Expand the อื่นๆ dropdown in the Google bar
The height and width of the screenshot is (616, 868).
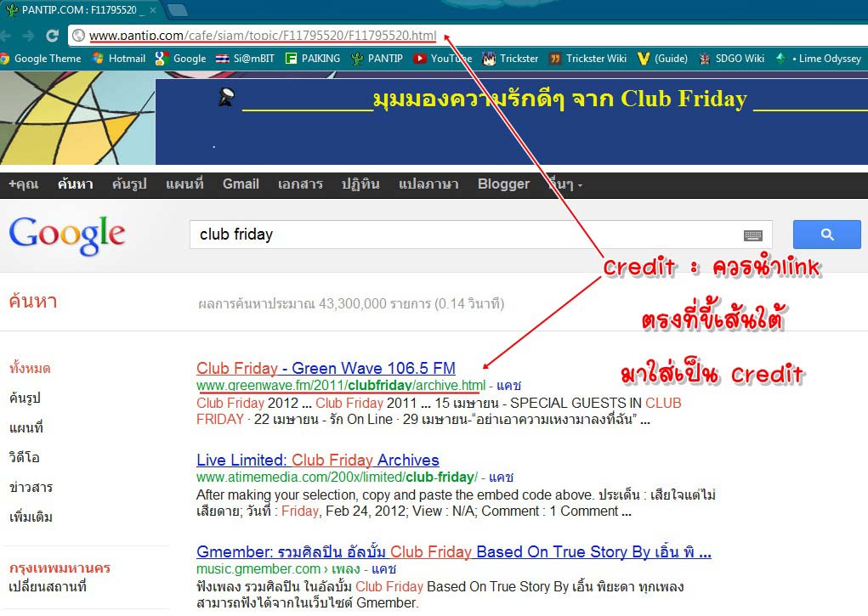click(x=565, y=184)
